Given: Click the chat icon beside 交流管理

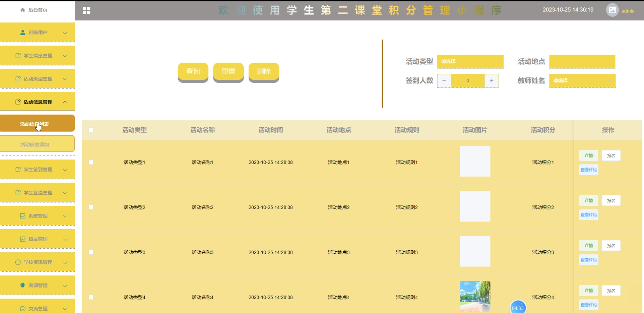Looking at the screenshot, I should (x=23, y=309).
